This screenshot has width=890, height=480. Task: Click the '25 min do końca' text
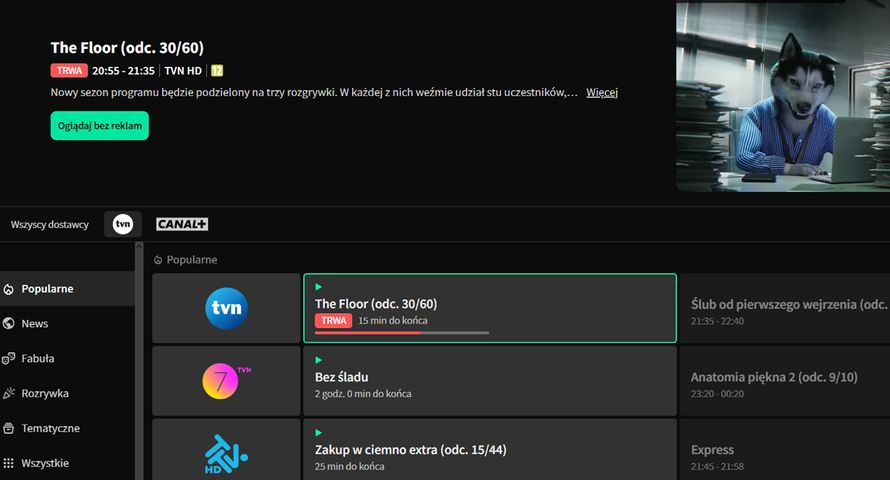tap(350, 466)
